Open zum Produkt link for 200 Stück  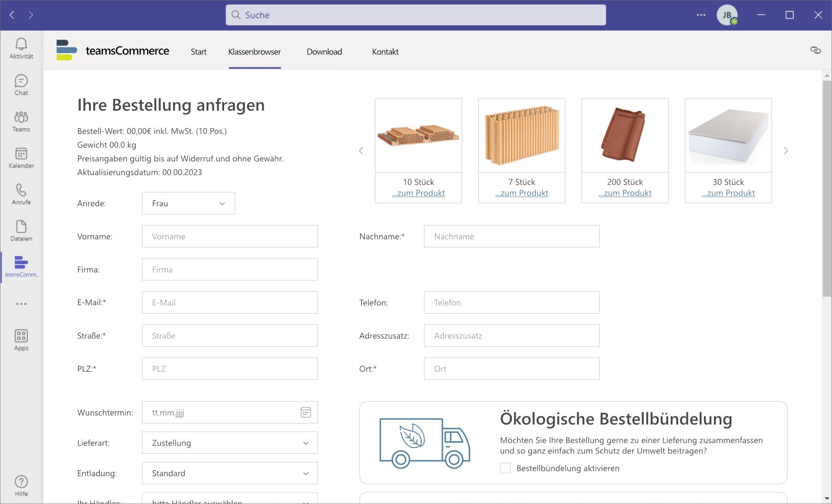625,193
